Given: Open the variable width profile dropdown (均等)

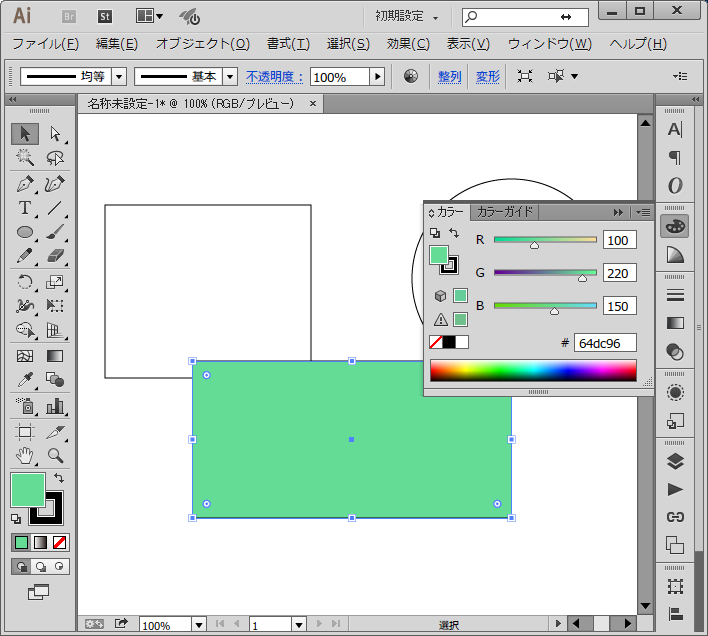Looking at the screenshot, I should 119,77.
